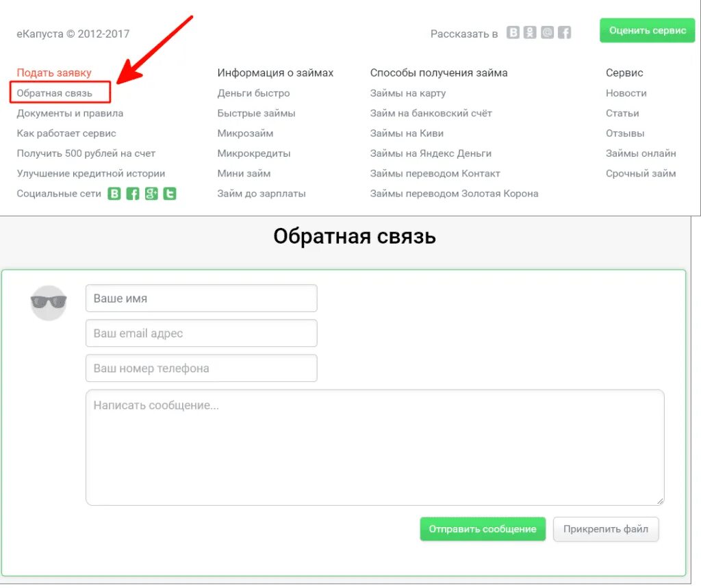Click 'Прикрепить файл' to attach a file
The height and width of the screenshot is (588, 701).
[x=606, y=528]
